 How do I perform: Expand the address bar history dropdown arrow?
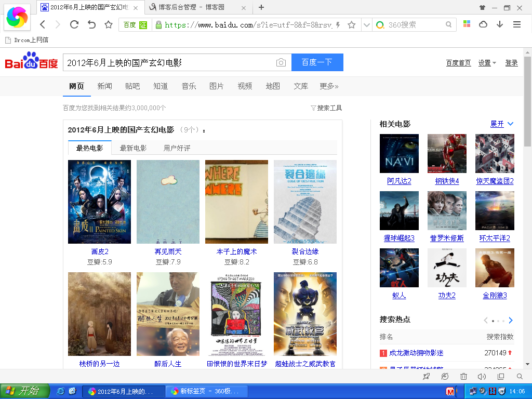[x=366, y=25]
